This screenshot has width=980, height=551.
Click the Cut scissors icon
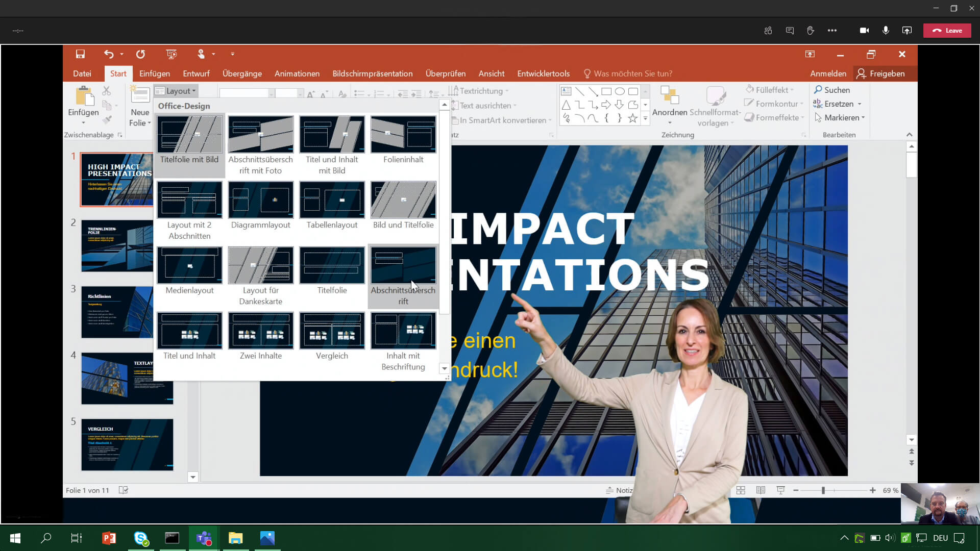point(106,91)
